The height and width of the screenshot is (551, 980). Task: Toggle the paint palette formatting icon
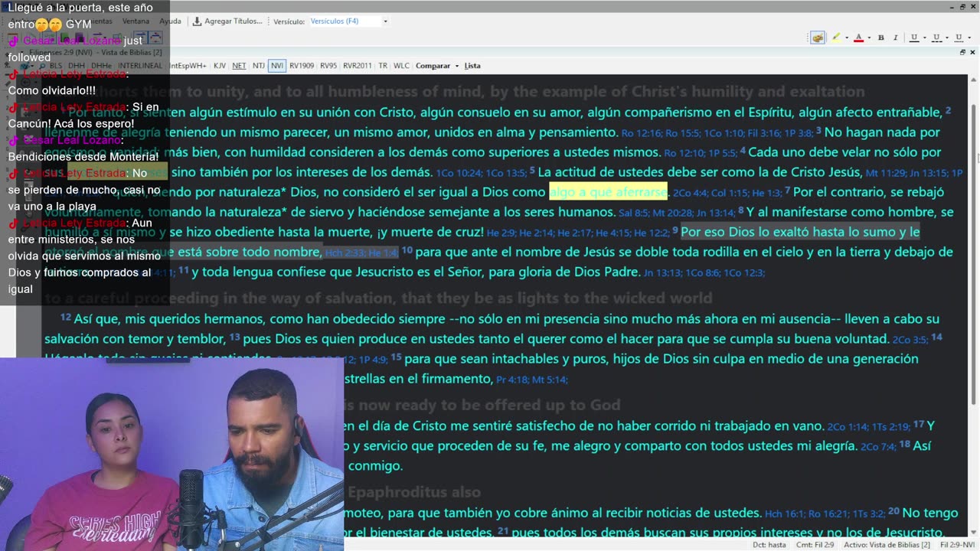coord(818,37)
